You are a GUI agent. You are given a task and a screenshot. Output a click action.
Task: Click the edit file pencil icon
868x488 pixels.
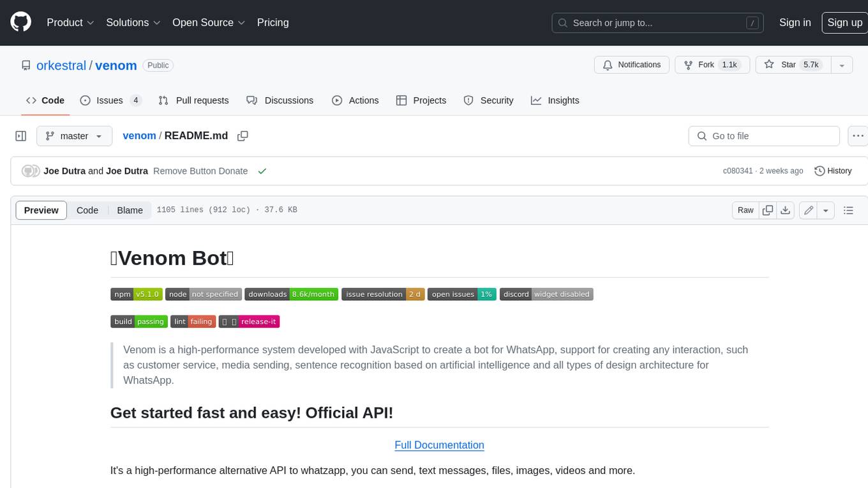click(x=808, y=210)
